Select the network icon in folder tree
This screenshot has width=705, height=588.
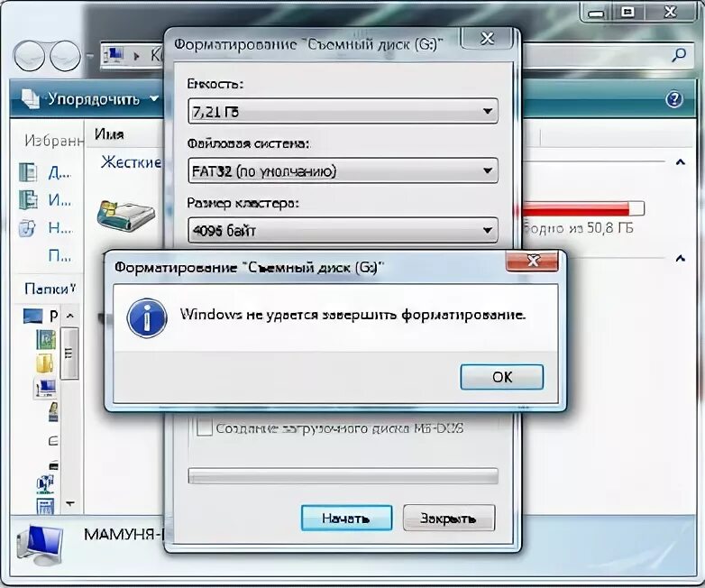pyautogui.click(x=45, y=483)
